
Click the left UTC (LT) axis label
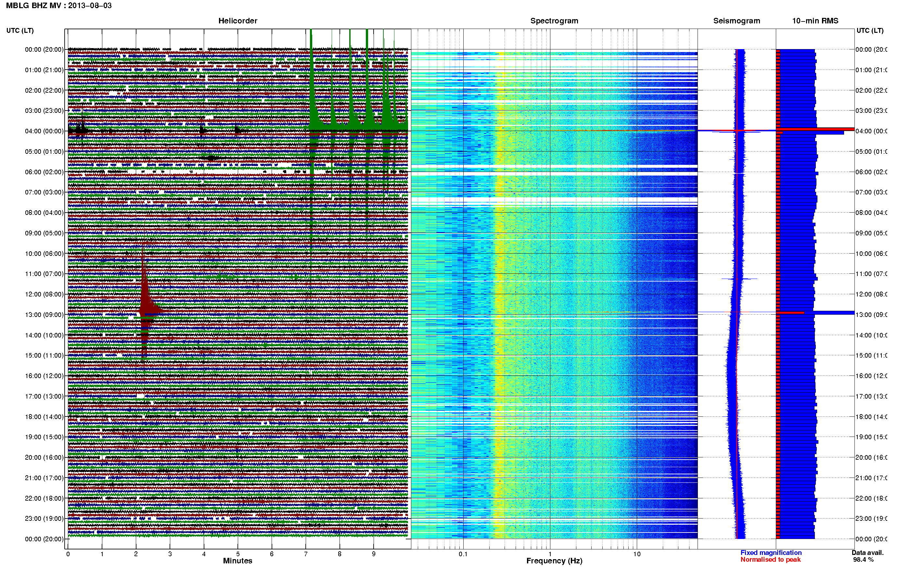tap(20, 31)
